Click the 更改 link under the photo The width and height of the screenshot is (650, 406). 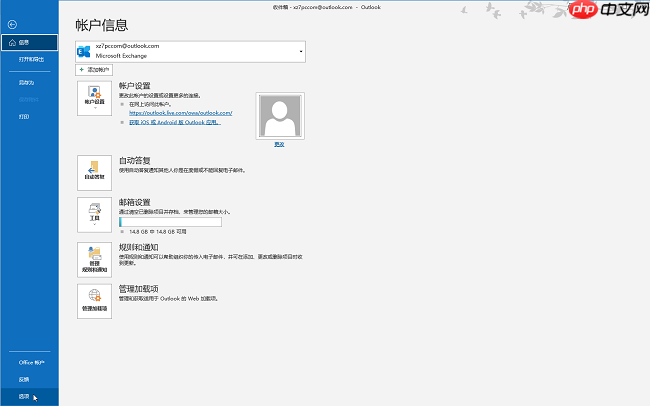(x=279, y=144)
